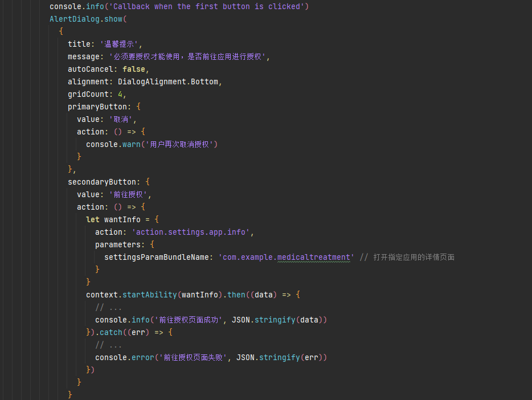Click string '前往授权页面成功'

tap(189, 320)
